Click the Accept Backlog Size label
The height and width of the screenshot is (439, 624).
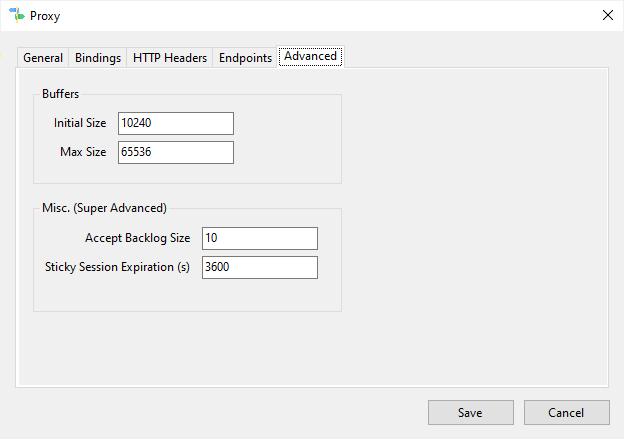pyautogui.click(x=137, y=238)
